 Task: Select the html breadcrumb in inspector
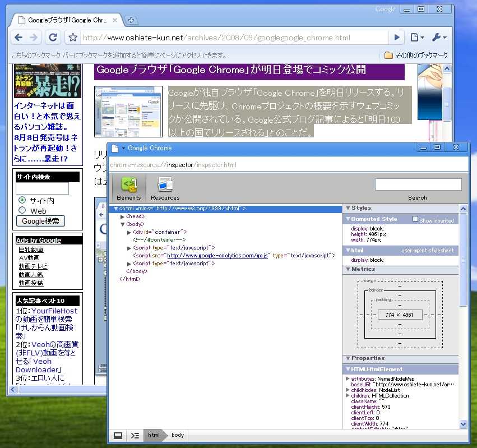click(x=154, y=435)
